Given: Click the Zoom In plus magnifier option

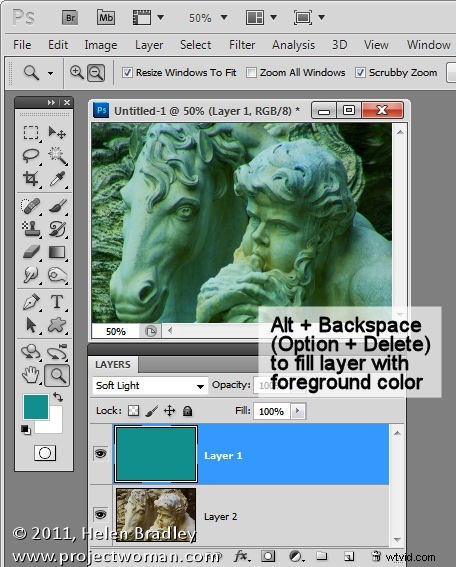Looking at the screenshot, I should [x=77, y=72].
